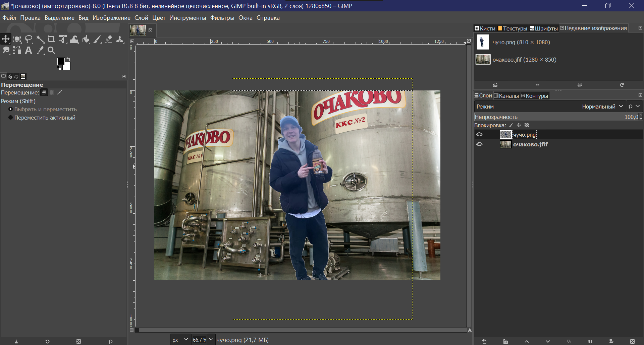Viewport: 644px width, 345px height.
Task: Hide the очаково.jfif layer with eye icon
Action: (479, 144)
